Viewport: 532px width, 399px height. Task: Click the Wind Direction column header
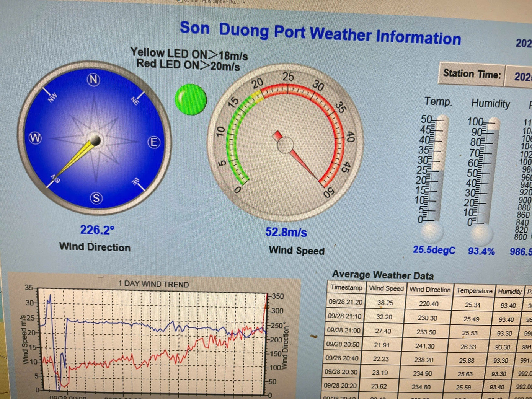point(430,290)
